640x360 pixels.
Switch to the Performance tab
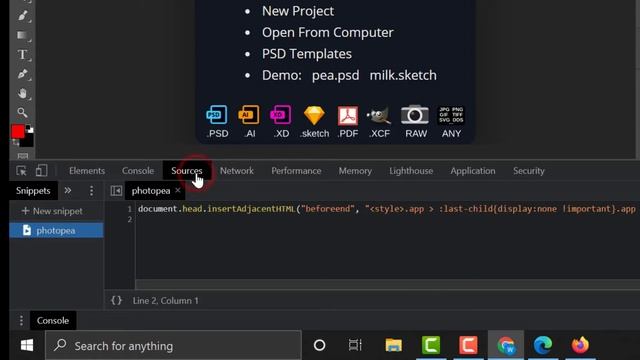click(296, 171)
